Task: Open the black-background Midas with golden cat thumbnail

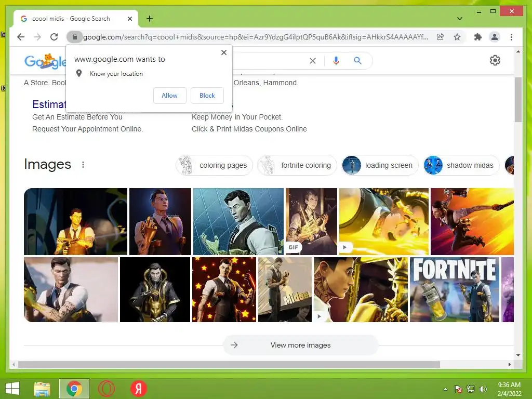Action: coord(155,289)
